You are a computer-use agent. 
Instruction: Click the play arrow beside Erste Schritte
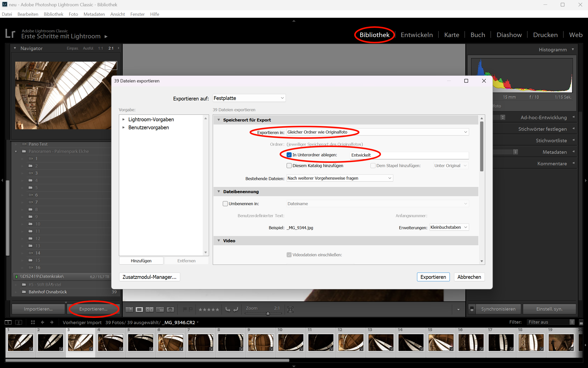pyautogui.click(x=106, y=37)
